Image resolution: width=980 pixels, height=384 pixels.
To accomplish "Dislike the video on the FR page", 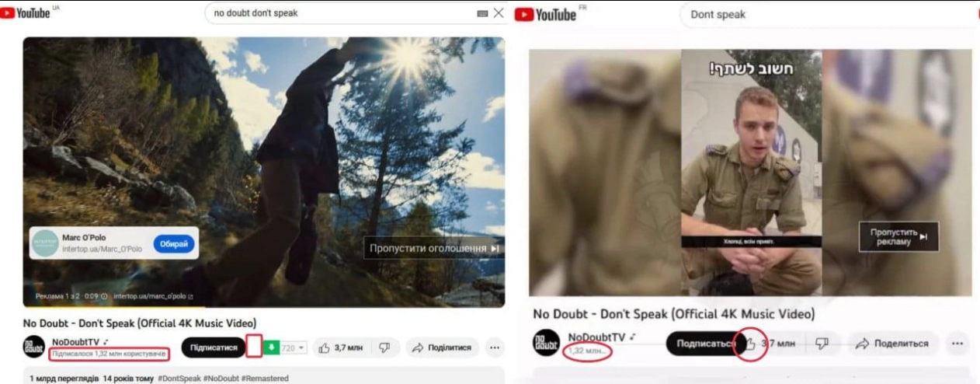I will pyautogui.click(x=822, y=343).
